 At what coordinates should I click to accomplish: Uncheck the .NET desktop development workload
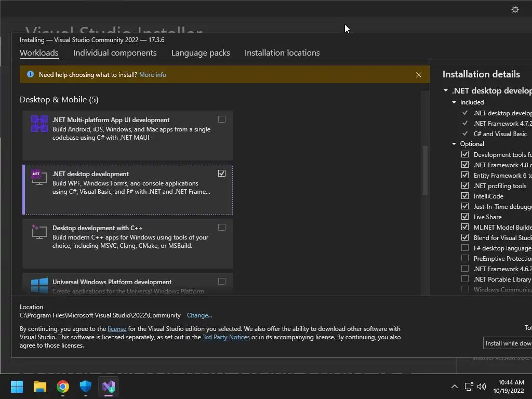(221, 173)
